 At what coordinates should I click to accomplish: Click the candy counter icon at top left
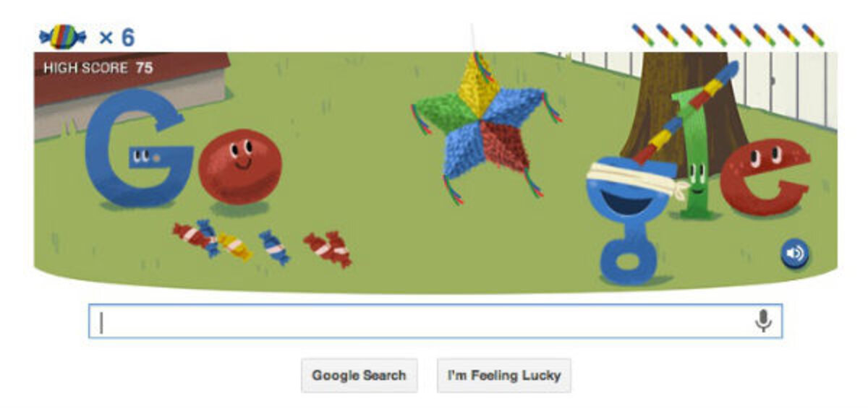click(63, 36)
